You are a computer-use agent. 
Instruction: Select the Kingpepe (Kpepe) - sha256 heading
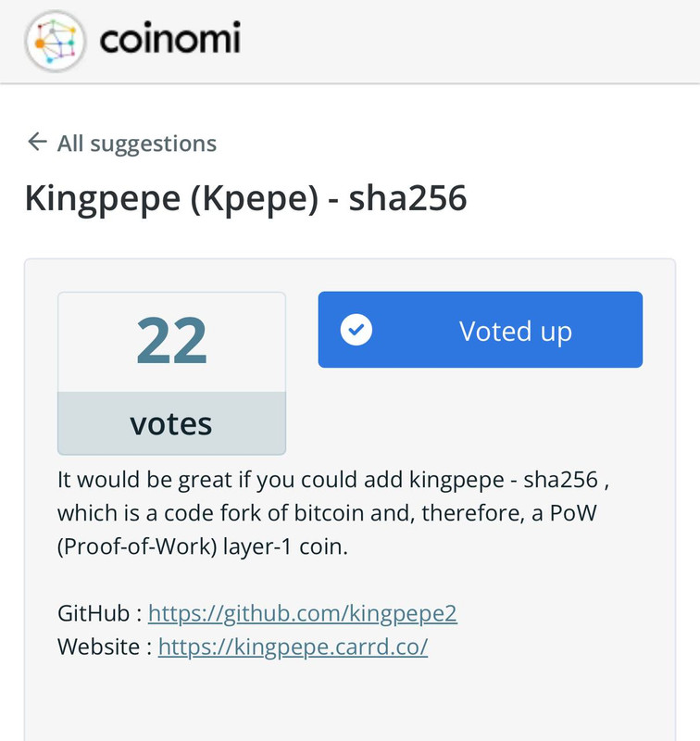(x=245, y=198)
